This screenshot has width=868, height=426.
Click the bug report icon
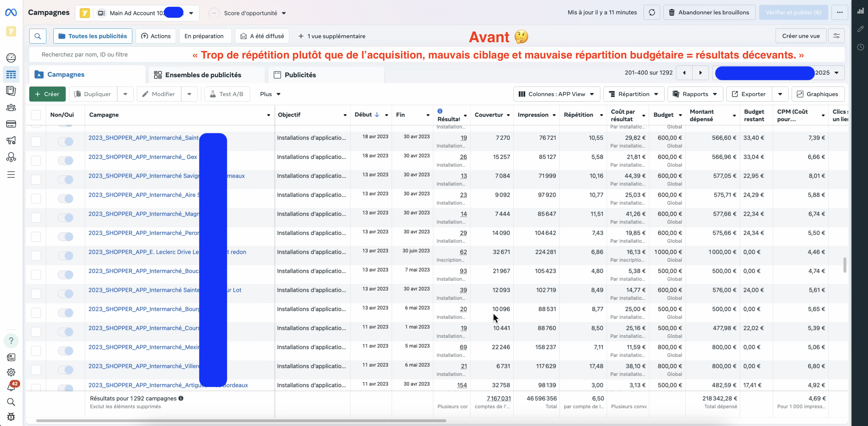(x=11, y=417)
